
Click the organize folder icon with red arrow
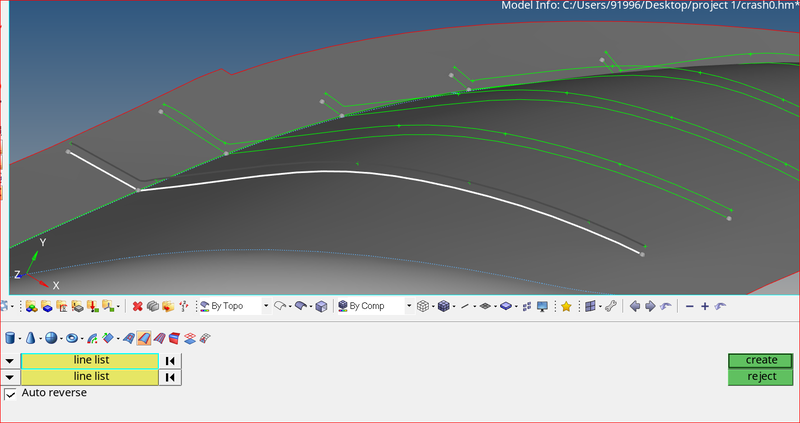[168, 306]
